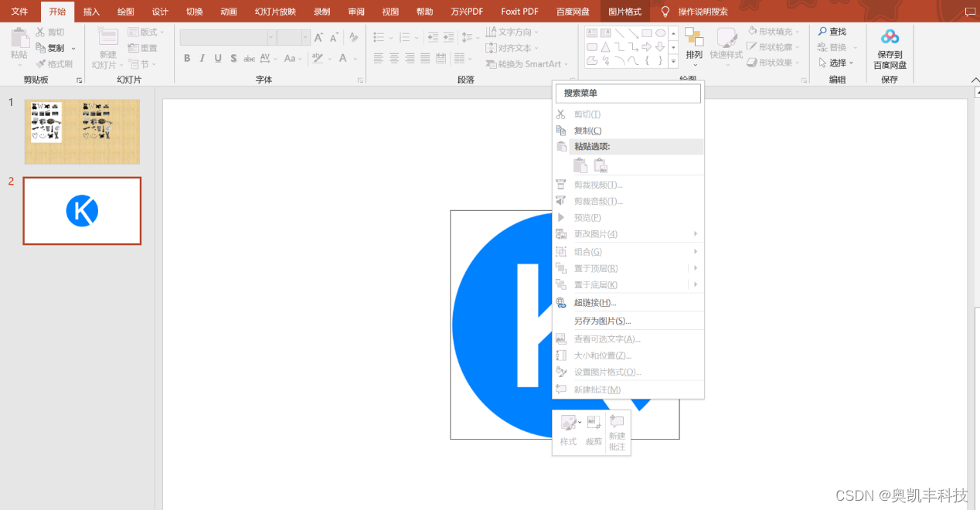This screenshot has height=510, width=980.
Task: Collapse the ribbon with the chevron
Action: pos(974,80)
